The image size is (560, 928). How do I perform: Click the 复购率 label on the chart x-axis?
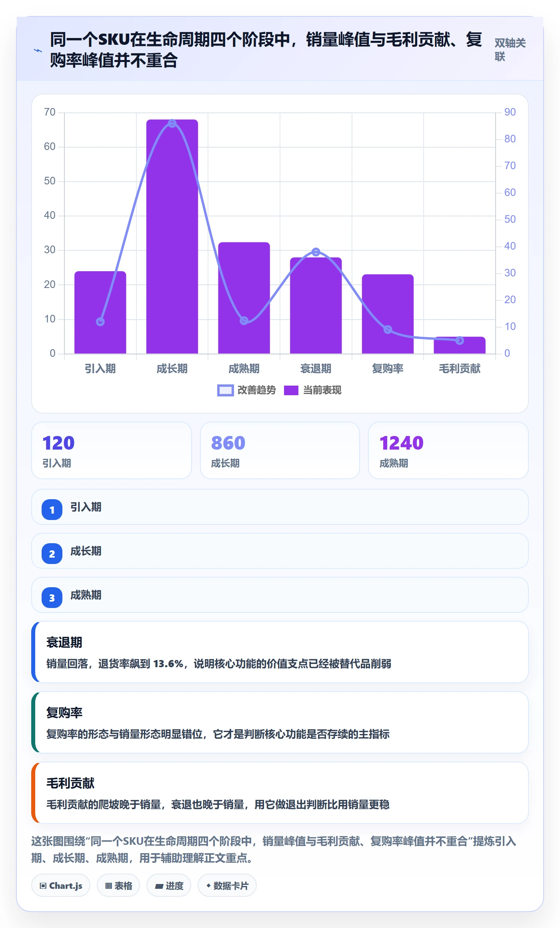tap(388, 368)
